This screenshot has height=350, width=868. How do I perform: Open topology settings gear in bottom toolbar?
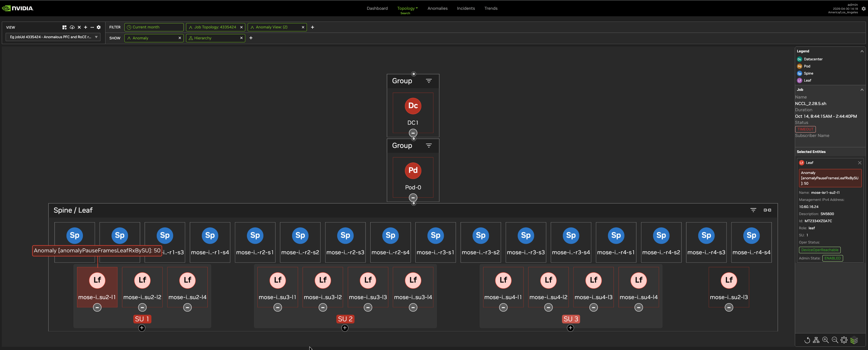(844, 340)
